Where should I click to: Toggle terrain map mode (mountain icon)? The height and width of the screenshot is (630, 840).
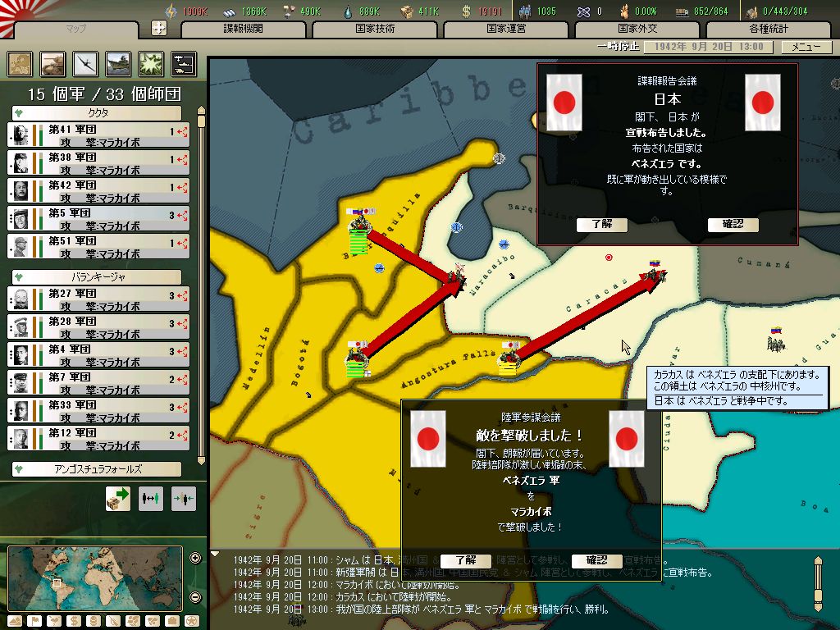[15, 622]
